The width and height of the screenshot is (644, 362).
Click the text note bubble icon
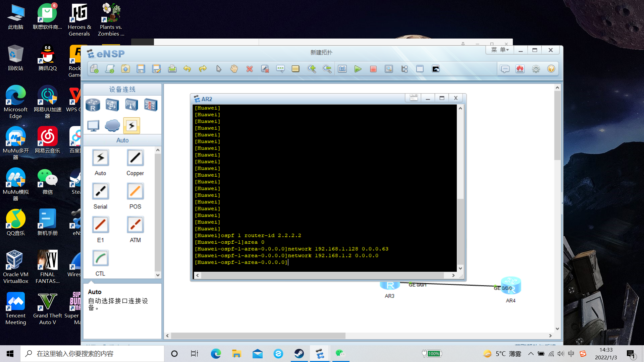pyautogui.click(x=280, y=69)
